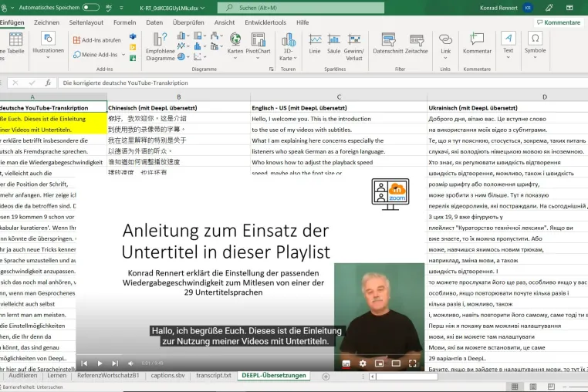Open Empfohlene Diagramme recommended charts
The width and height of the screenshot is (588, 392).
[161, 46]
